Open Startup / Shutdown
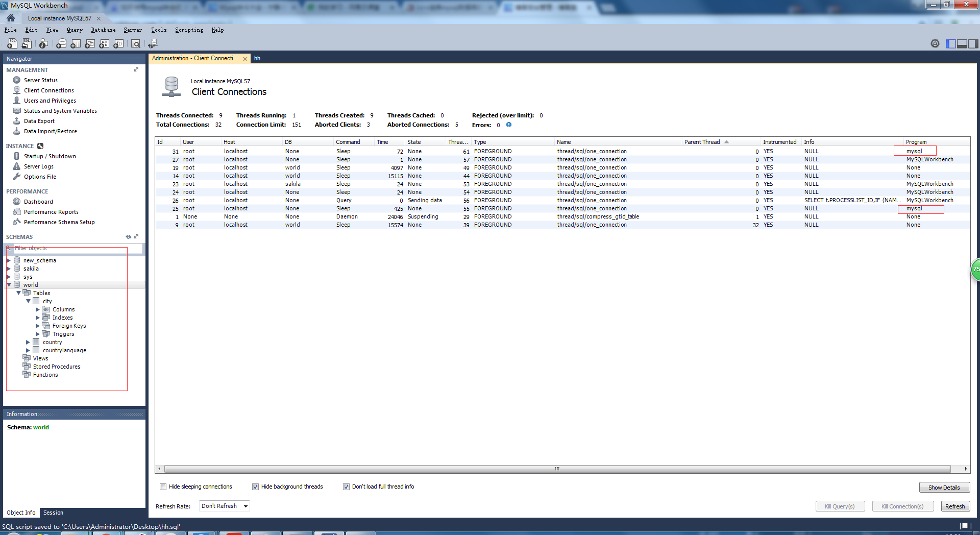980x535 pixels. coord(50,156)
